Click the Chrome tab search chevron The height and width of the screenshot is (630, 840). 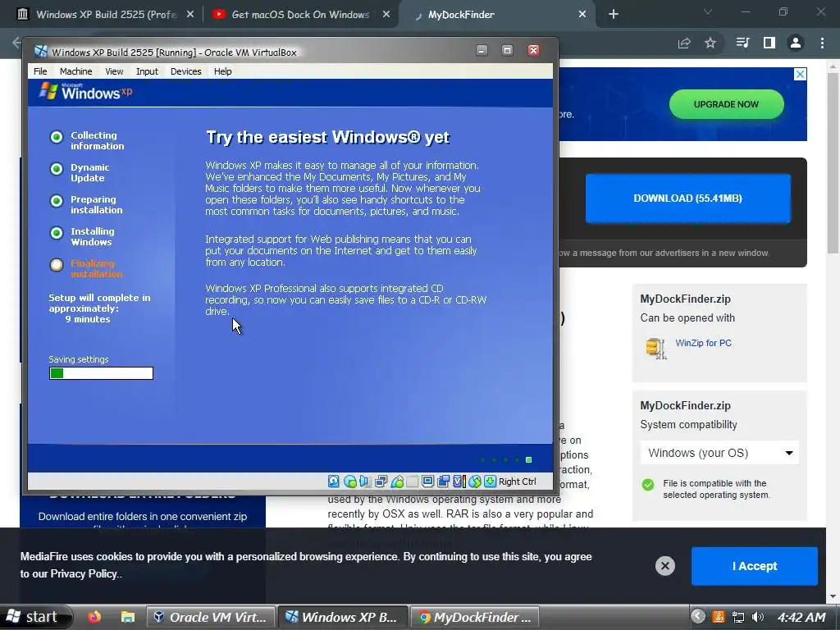(708, 11)
